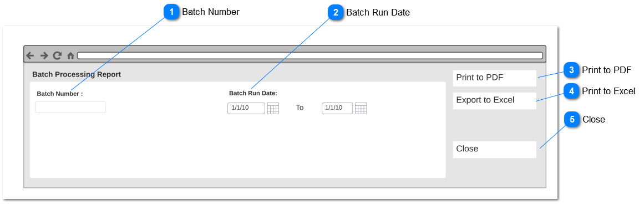Click the Batch Number input field
This screenshot has width=644, height=204.
click(x=70, y=107)
